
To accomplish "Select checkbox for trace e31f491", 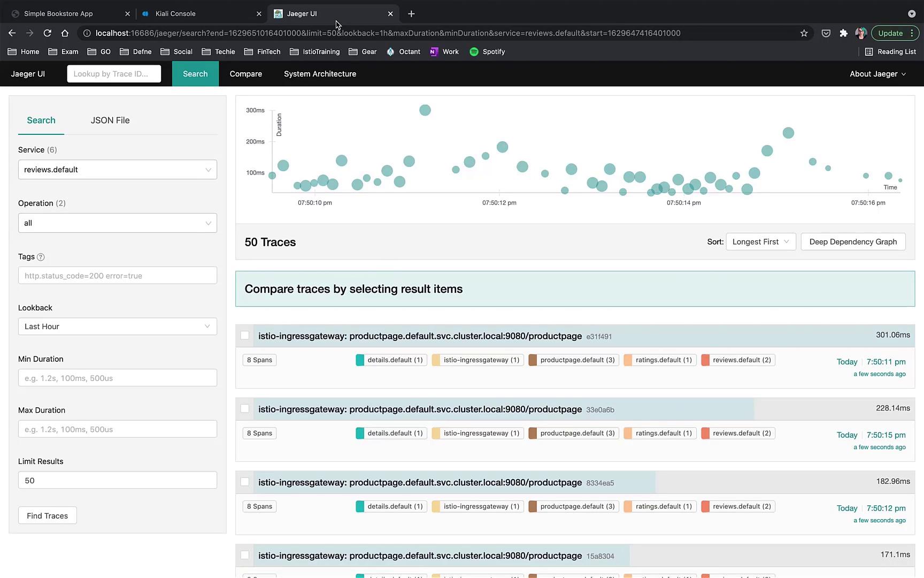I will pos(245,336).
